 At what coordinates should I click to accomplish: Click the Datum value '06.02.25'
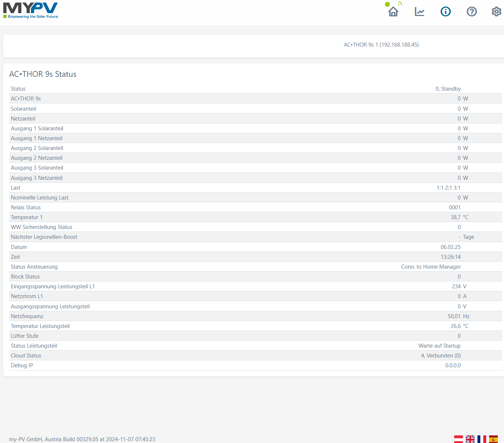[x=451, y=247]
